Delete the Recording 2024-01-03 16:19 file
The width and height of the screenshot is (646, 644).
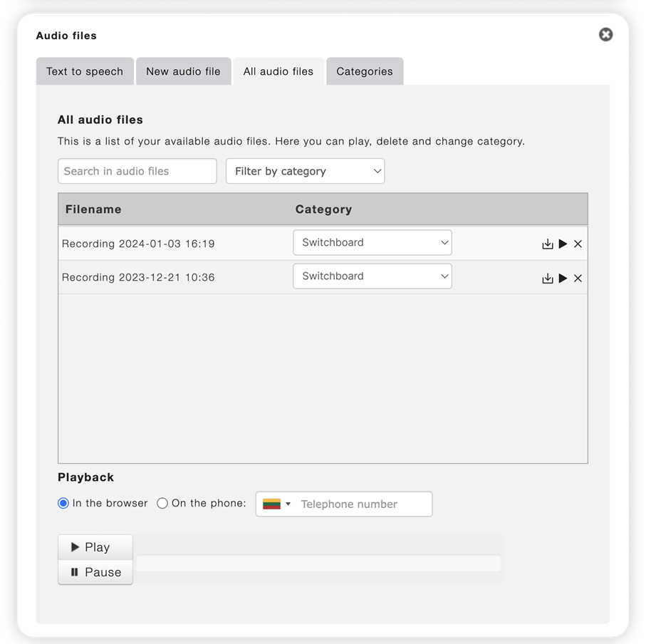pos(578,244)
